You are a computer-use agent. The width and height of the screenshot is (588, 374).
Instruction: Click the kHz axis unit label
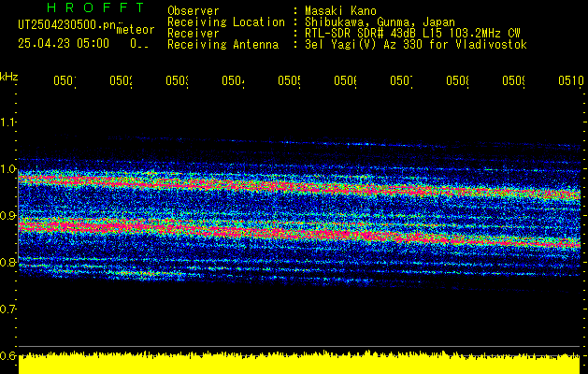click(8, 77)
